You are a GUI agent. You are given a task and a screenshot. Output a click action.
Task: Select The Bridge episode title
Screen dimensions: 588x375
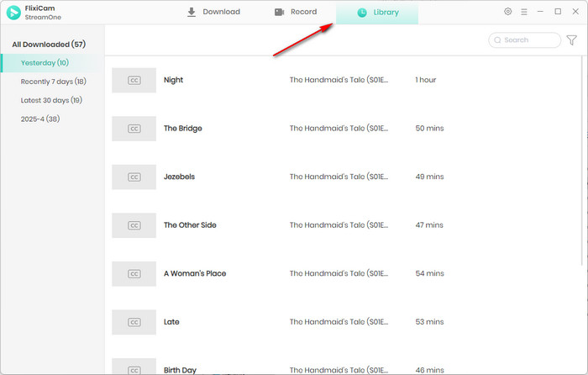click(182, 129)
